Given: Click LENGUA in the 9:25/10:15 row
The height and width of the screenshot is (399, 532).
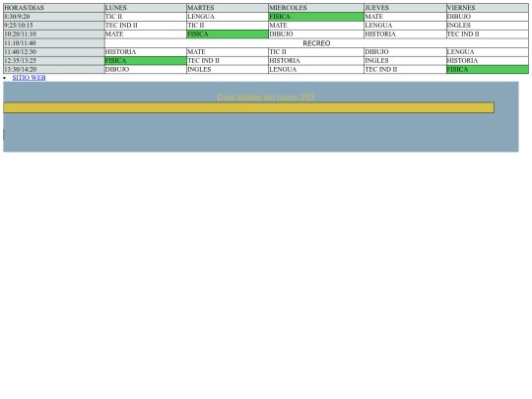Looking at the screenshot, I should click(405, 26).
